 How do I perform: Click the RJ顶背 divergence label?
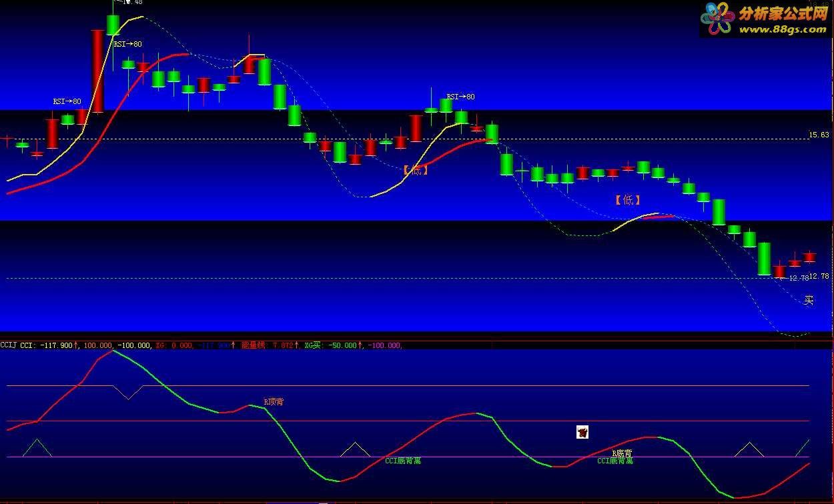[274, 402]
